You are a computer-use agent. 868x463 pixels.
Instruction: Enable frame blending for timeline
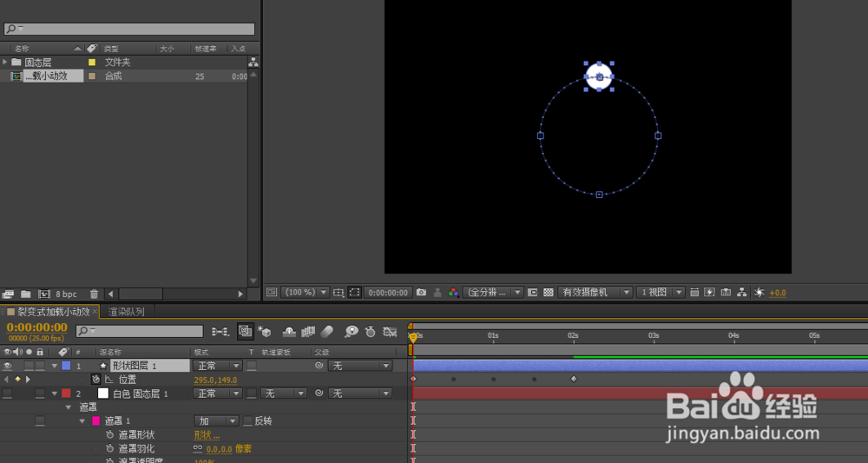coord(308,331)
